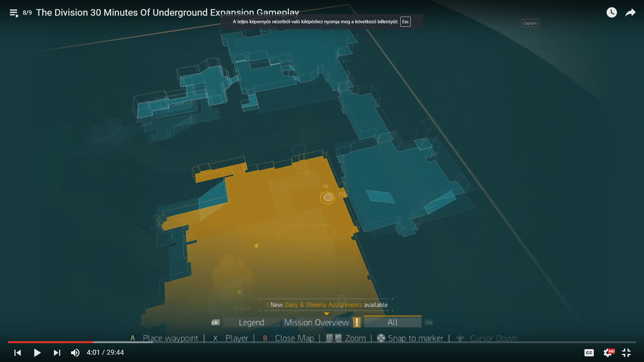
Task: Click the player position marker on map
Action: coord(328,197)
